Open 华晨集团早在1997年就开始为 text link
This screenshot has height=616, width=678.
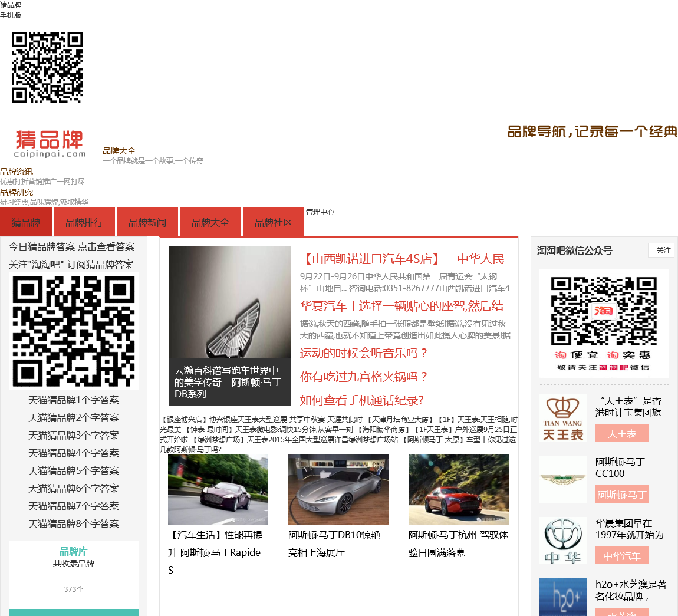630,529
